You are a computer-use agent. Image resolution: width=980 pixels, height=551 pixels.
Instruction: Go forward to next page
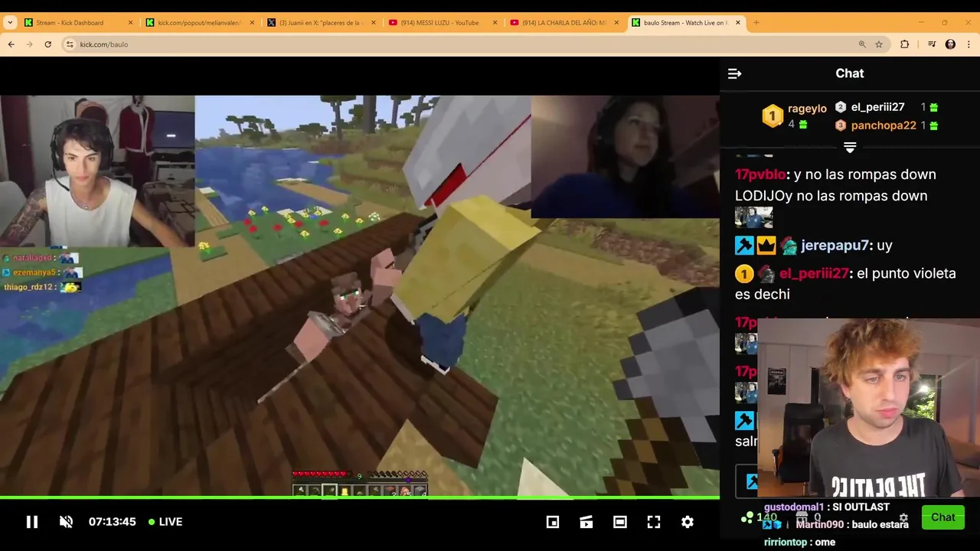click(x=30, y=44)
